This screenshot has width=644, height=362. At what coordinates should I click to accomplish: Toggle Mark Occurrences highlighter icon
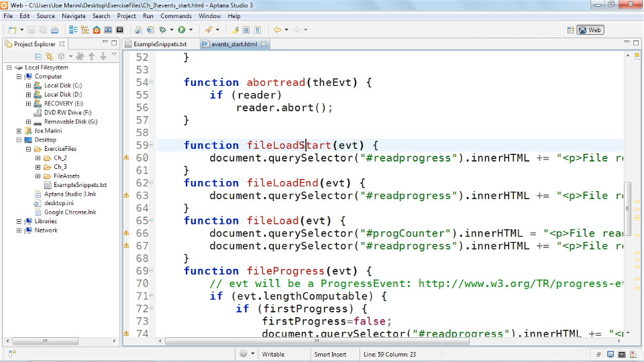(x=235, y=30)
